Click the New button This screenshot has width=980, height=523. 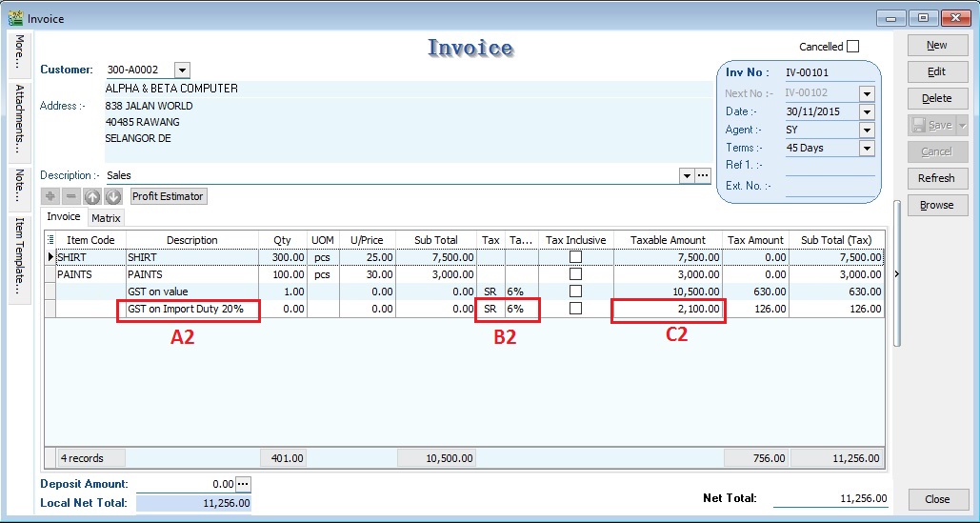936,45
